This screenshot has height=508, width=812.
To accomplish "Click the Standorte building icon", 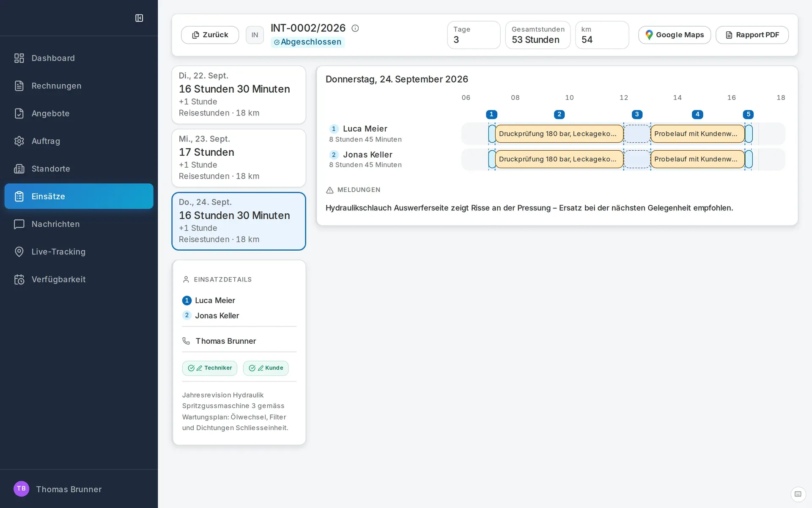I will point(19,168).
